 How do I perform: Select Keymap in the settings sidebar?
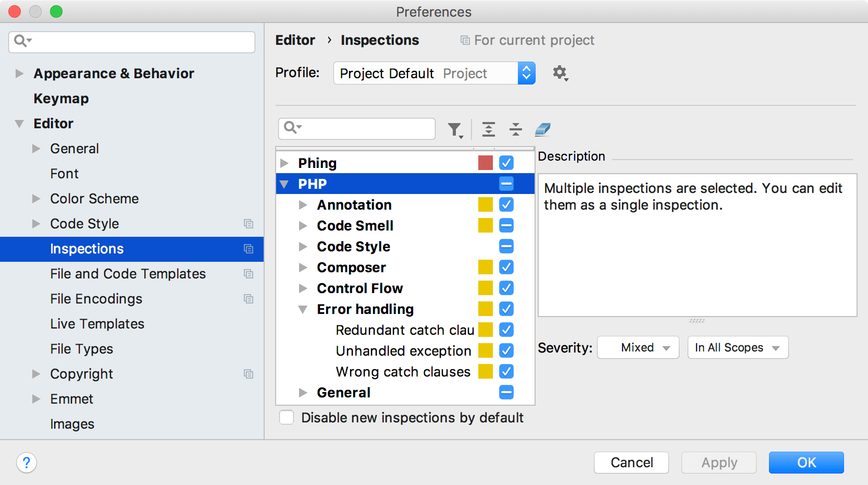click(x=61, y=98)
